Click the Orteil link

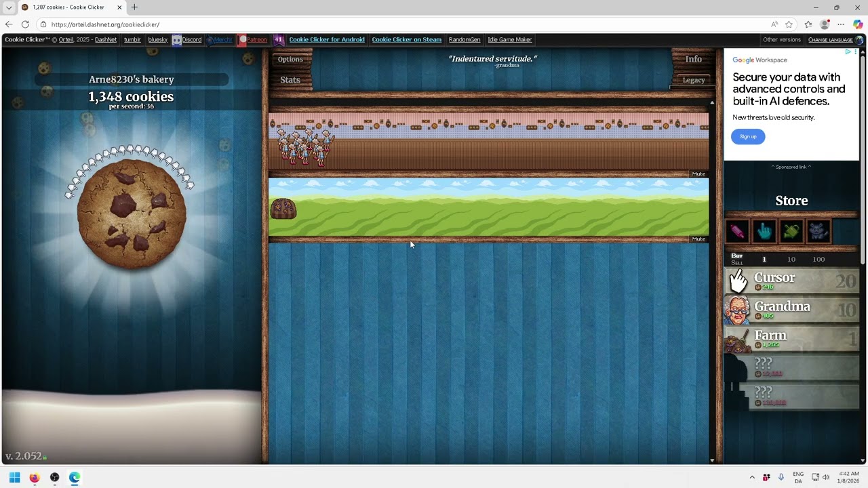pyautogui.click(x=66, y=39)
